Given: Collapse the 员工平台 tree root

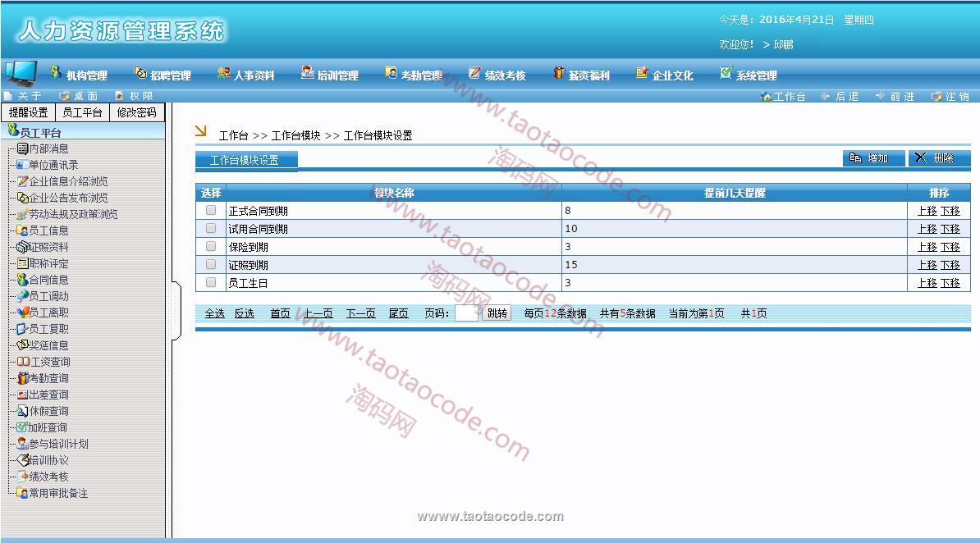Looking at the screenshot, I should click(x=13, y=130).
